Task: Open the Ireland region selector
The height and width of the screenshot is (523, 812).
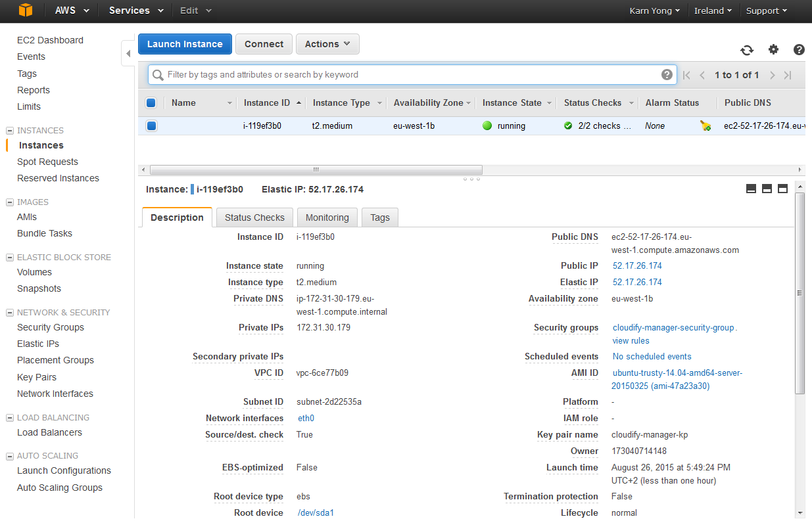Action: pyautogui.click(x=713, y=11)
